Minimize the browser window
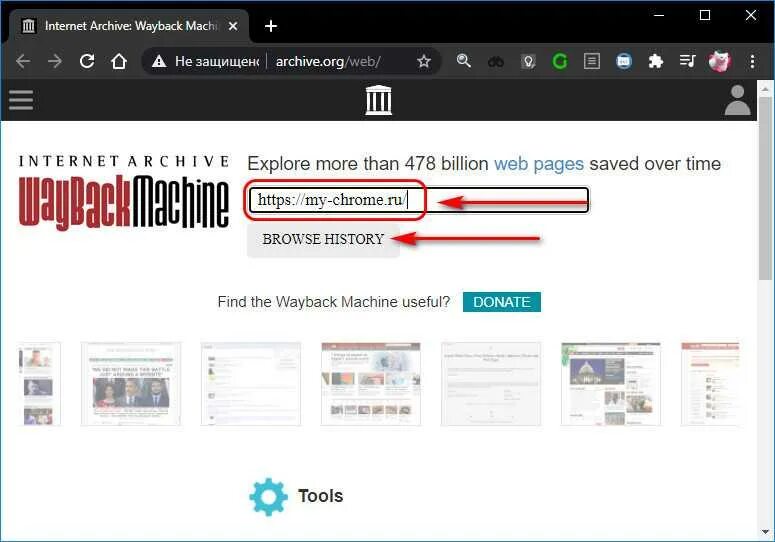This screenshot has width=775, height=542. coord(659,15)
